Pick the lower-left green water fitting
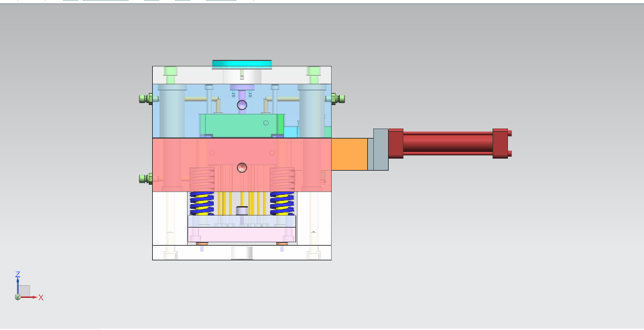Viewport: 644px width, 330px height. [145, 179]
